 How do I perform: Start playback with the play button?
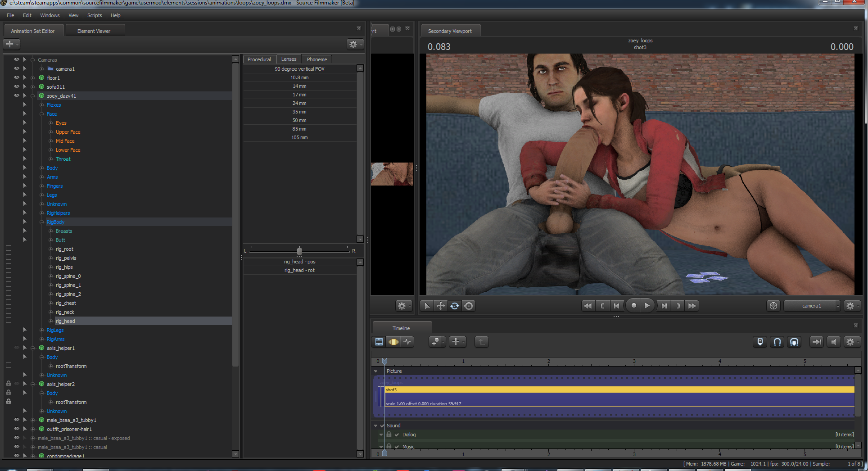tap(647, 305)
